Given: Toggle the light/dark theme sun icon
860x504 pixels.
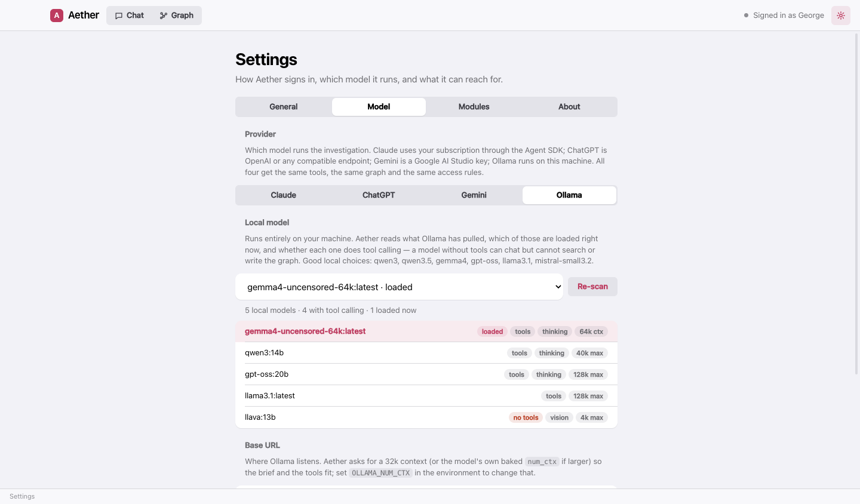Looking at the screenshot, I should [841, 16].
